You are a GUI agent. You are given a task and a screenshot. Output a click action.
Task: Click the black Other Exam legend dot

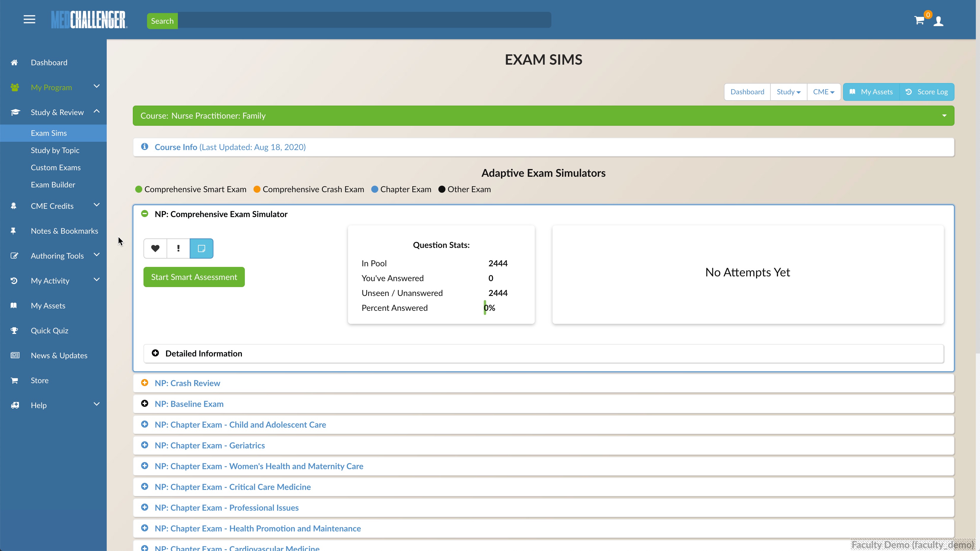click(442, 189)
